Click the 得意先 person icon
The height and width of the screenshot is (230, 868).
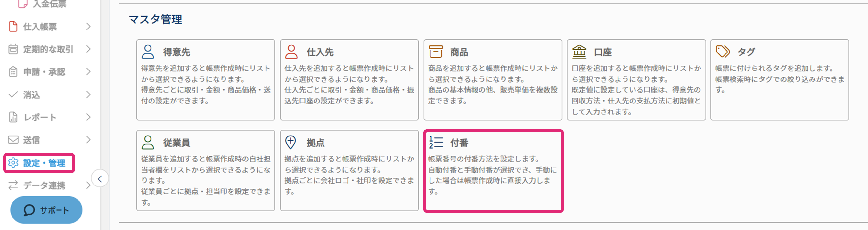pyautogui.click(x=148, y=52)
